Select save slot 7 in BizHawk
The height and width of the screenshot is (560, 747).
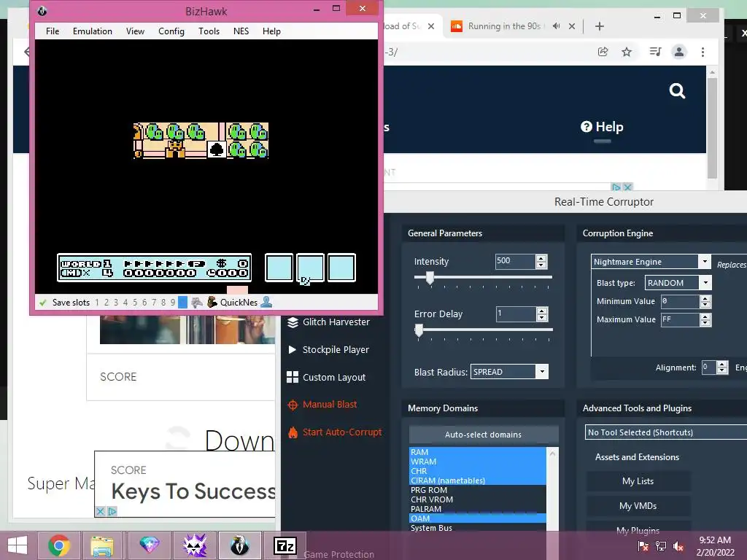(x=154, y=303)
